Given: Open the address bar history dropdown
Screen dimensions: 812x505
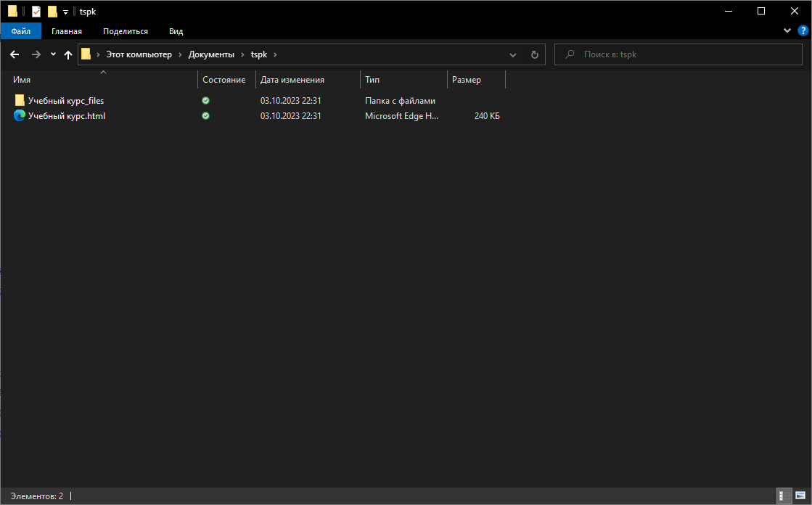Looking at the screenshot, I should (x=513, y=54).
